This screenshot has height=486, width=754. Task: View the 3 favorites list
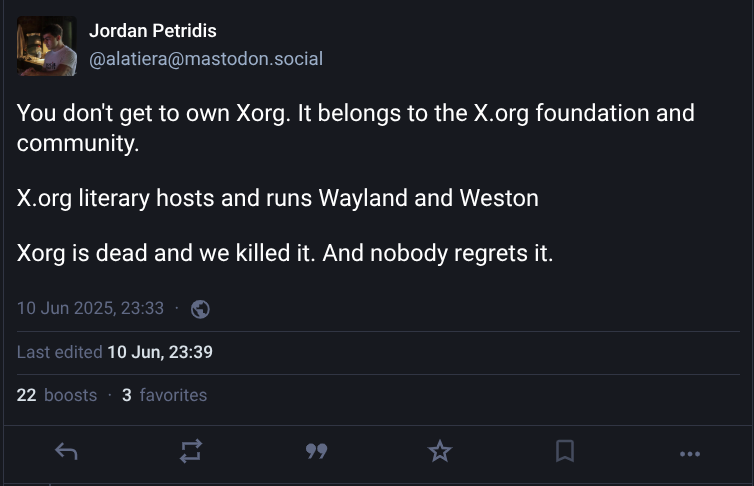point(164,395)
